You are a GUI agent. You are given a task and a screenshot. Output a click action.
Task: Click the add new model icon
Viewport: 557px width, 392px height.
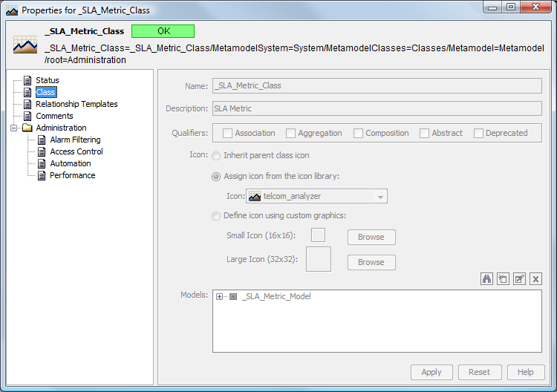coord(503,279)
